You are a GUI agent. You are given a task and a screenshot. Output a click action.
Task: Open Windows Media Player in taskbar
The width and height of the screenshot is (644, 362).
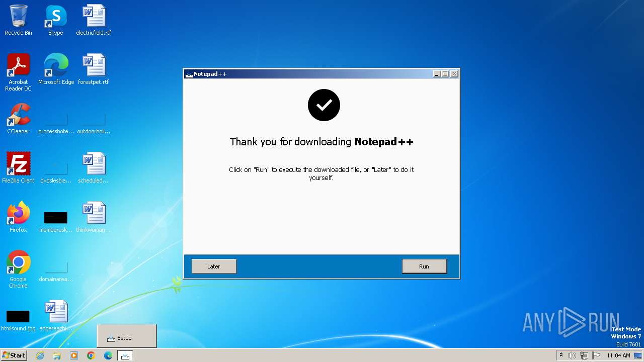[74, 355]
